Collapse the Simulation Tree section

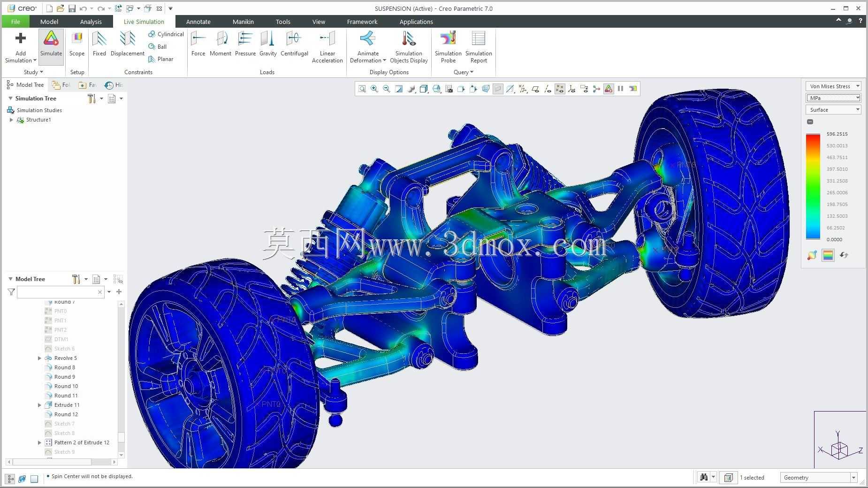tap(10, 99)
